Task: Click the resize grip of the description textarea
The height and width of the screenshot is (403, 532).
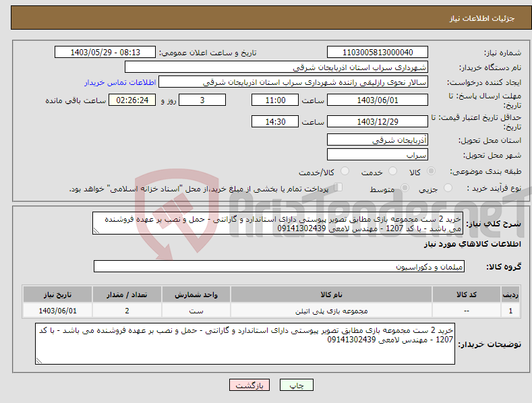Action: [96, 230]
